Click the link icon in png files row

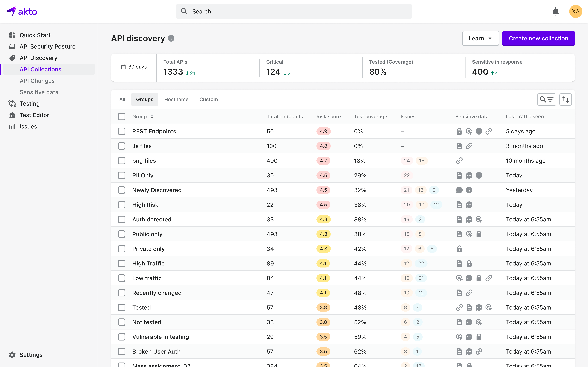pyautogui.click(x=459, y=160)
